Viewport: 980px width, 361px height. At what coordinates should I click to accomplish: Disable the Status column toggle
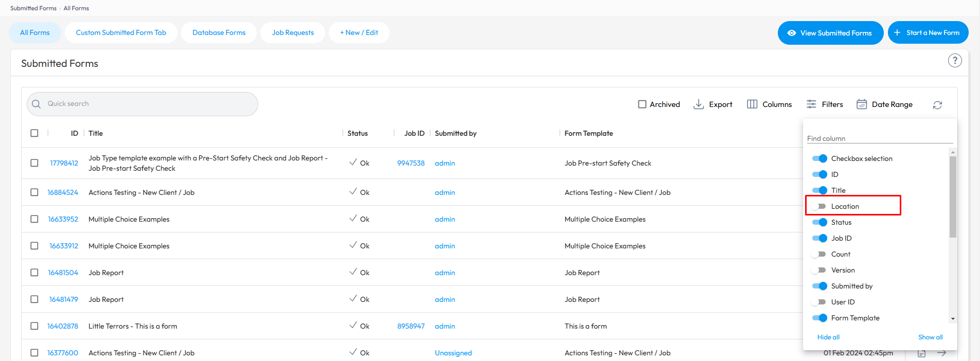pos(819,222)
